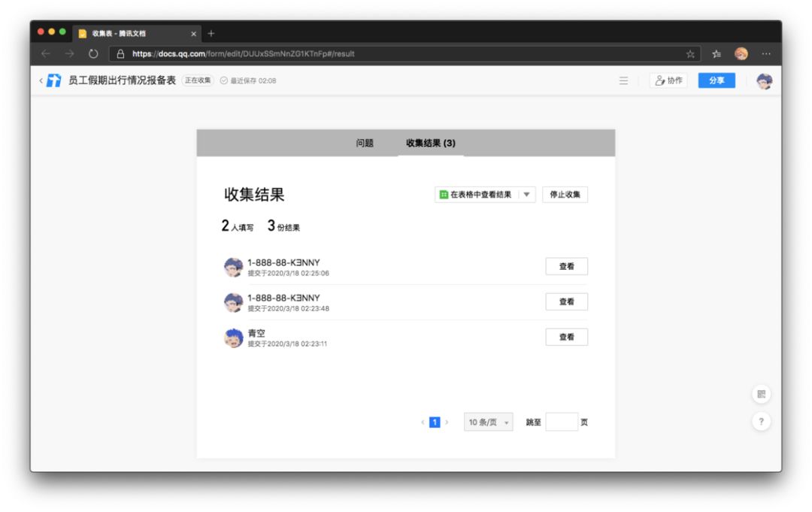
Task: Click the 收集结果 heading
Action: pos(254,195)
